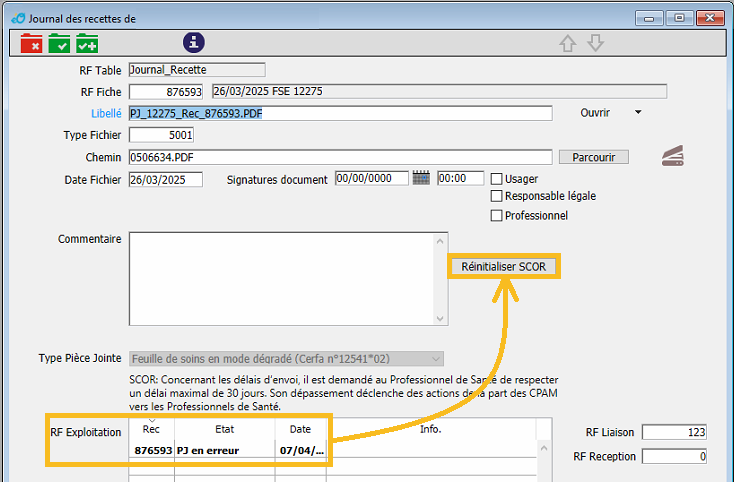Image resolution: width=734 pixels, height=482 pixels.
Task: Open the information icon in toolbar
Action: [193, 42]
